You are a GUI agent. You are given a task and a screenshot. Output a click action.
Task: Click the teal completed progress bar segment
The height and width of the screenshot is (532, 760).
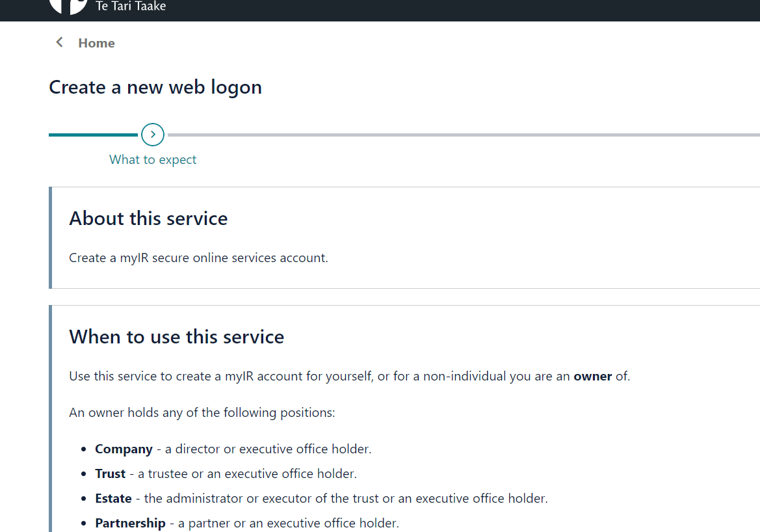click(x=94, y=135)
